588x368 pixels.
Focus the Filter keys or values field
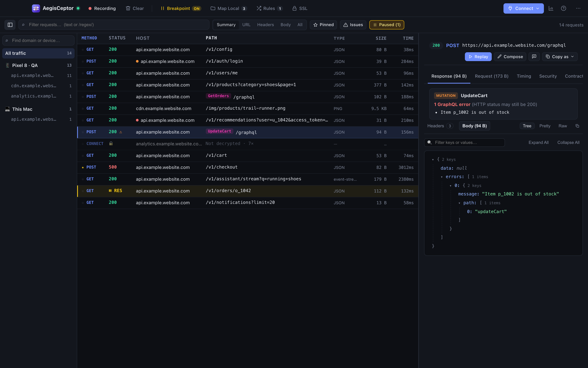tap(464, 142)
